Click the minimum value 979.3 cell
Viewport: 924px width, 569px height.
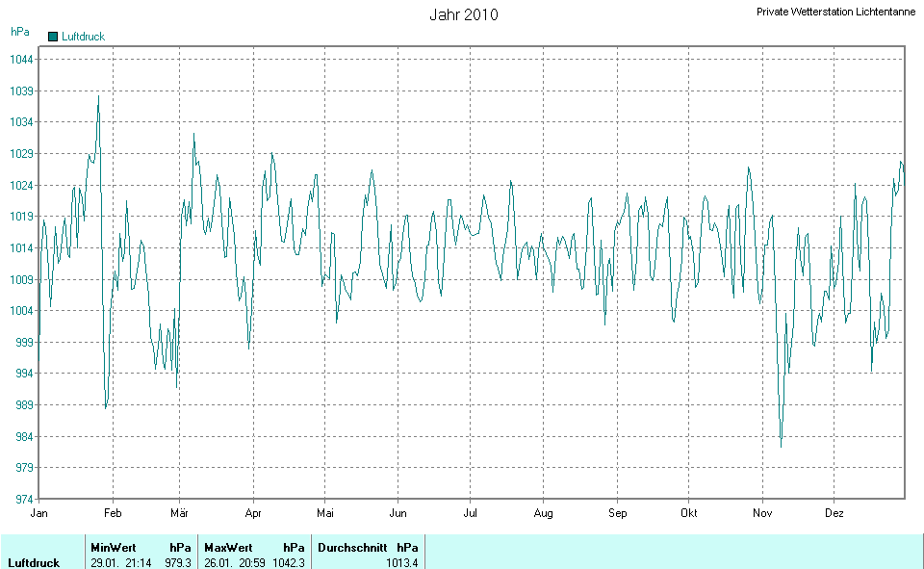[x=178, y=562]
